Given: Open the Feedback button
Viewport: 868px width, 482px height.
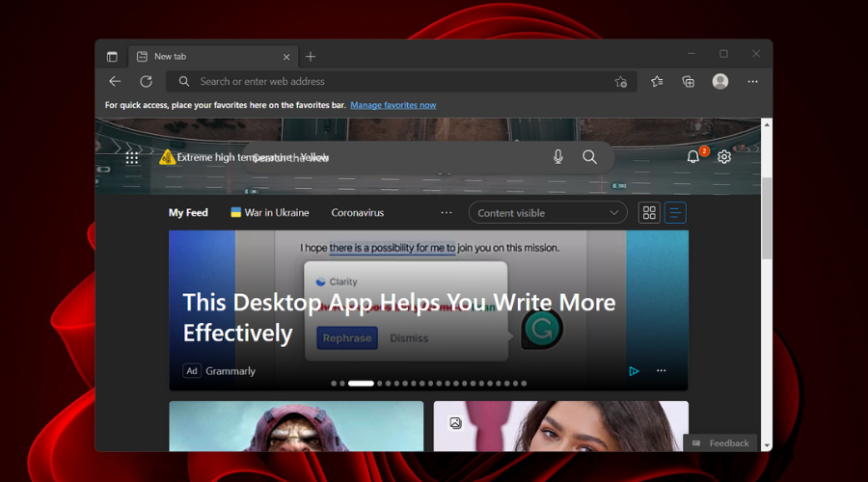Looking at the screenshot, I should [720, 443].
